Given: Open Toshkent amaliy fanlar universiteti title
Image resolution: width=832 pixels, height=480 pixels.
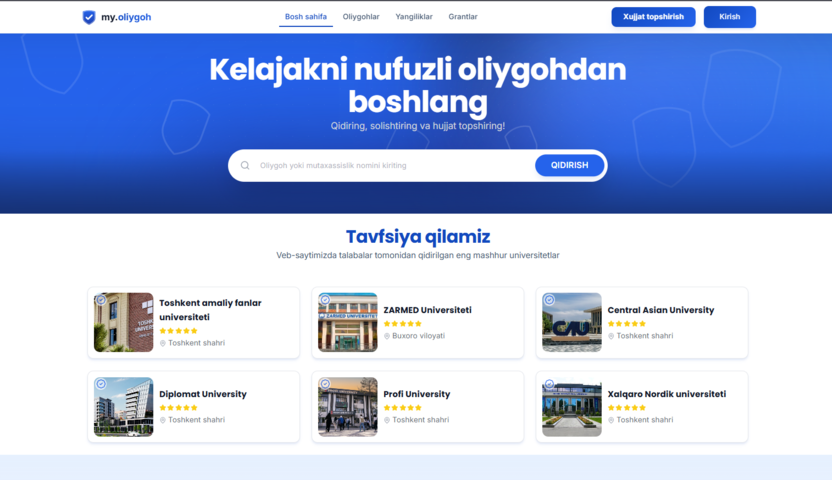Looking at the screenshot, I should coord(210,310).
